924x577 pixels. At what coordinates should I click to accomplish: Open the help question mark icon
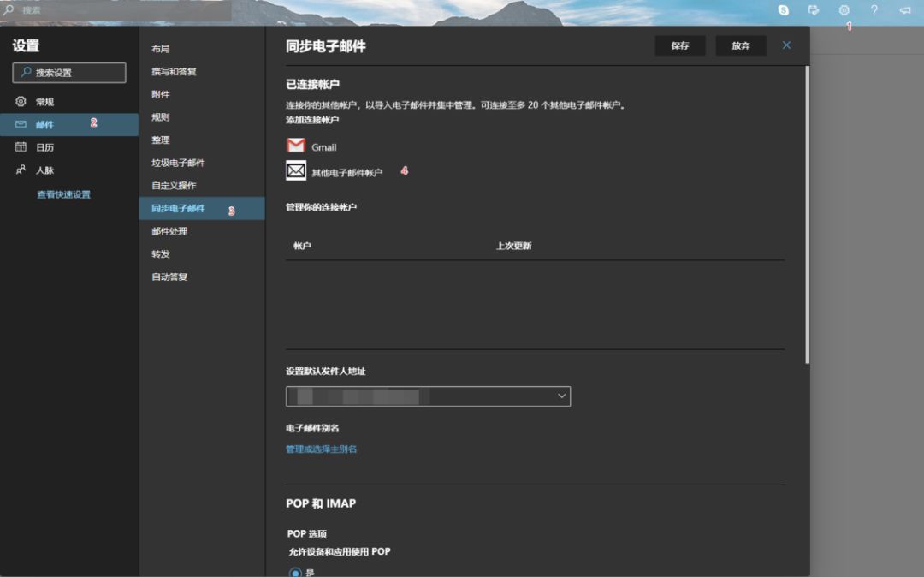click(874, 10)
